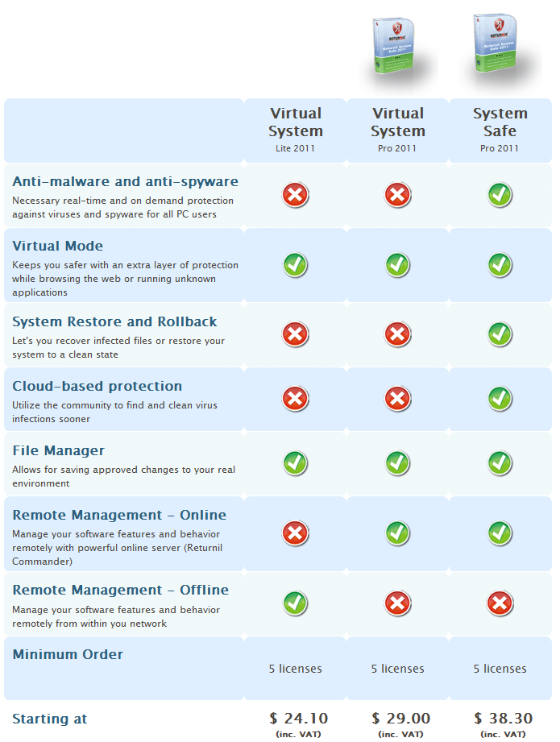Click Remote Management Online check under Virtual System Pro
Screen dimensions: 560x742
397,533
